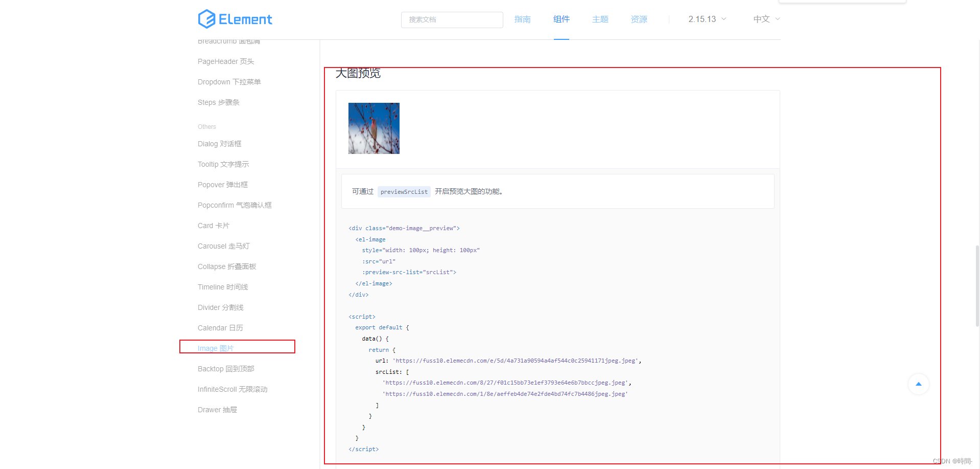Open Steps 步骤条 in sidebar
This screenshot has height=469, width=980.
[x=218, y=102]
